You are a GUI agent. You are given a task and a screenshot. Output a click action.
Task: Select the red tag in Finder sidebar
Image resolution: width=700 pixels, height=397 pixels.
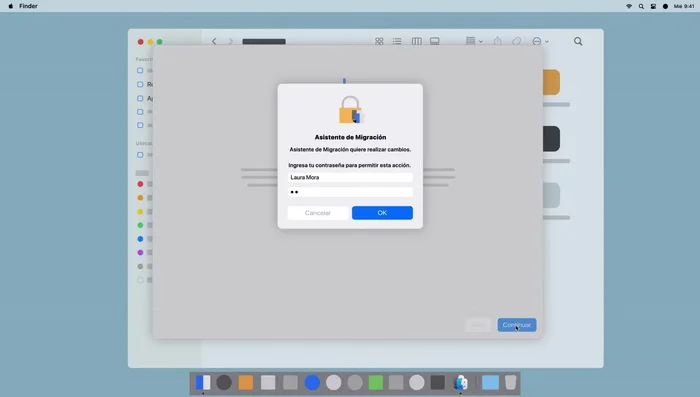pyautogui.click(x=140, y=184)
